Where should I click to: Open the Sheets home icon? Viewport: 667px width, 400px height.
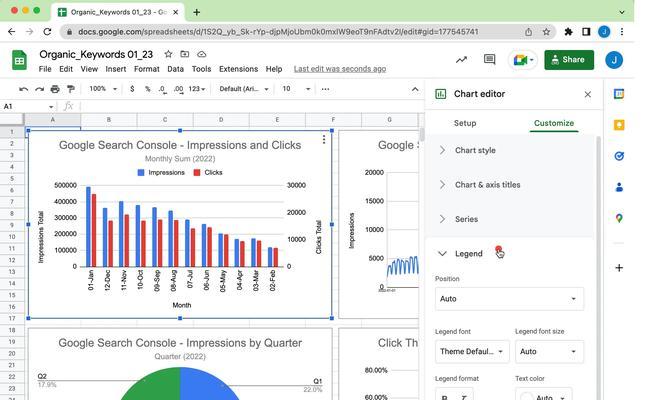[19, 60]
